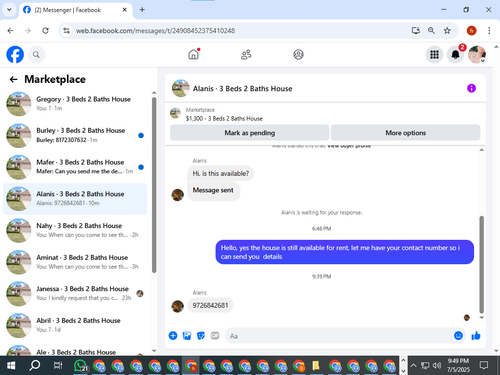Open a new browser tab
Viewport: 500px width, 375px height.
tap(142, 10)
